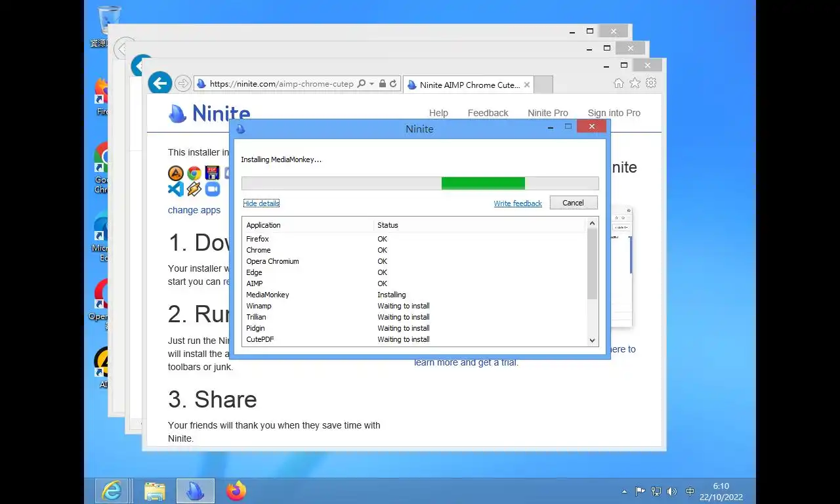Screen dimensions: 840x504
Task: Open a new blank browser tab
Action: click(543, 85)
